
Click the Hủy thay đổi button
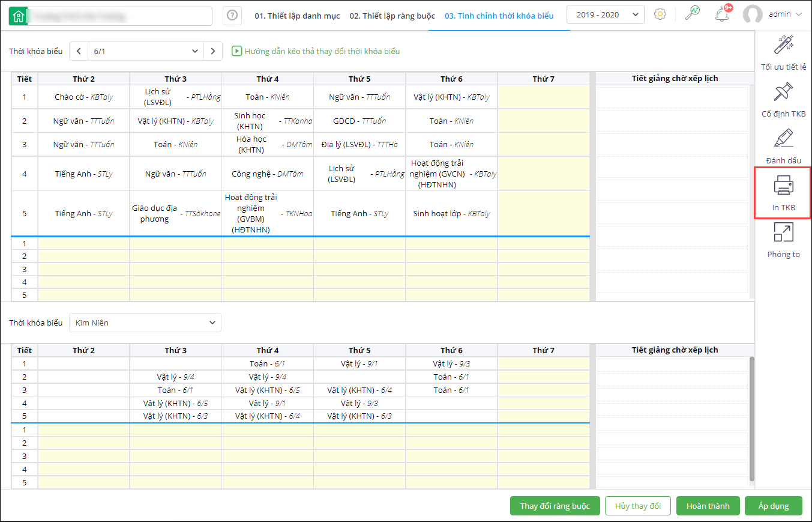637,506
